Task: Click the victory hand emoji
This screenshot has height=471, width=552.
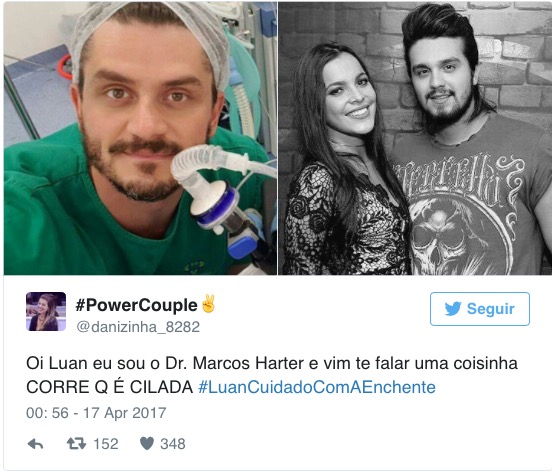Action: tap(208, 303)
